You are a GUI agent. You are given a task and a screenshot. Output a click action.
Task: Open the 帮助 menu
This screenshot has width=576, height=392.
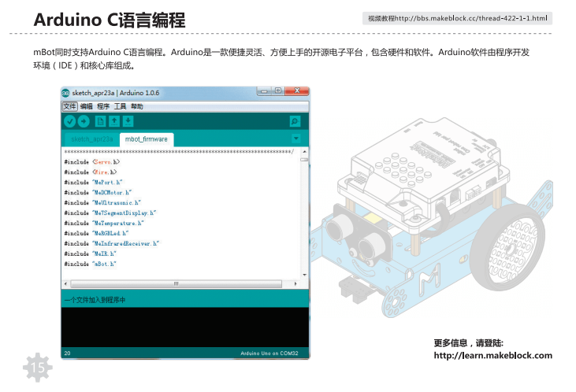(x=137, y=106)
